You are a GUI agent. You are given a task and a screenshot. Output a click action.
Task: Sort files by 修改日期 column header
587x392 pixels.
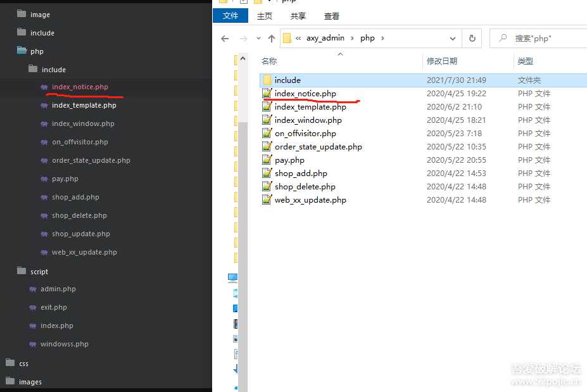click(442, 61)
